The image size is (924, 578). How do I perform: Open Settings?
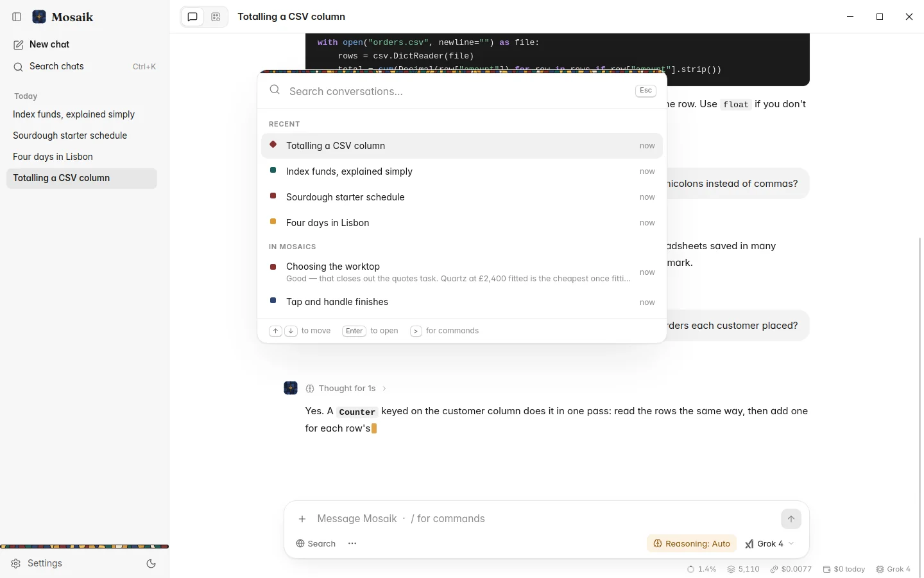37,563
